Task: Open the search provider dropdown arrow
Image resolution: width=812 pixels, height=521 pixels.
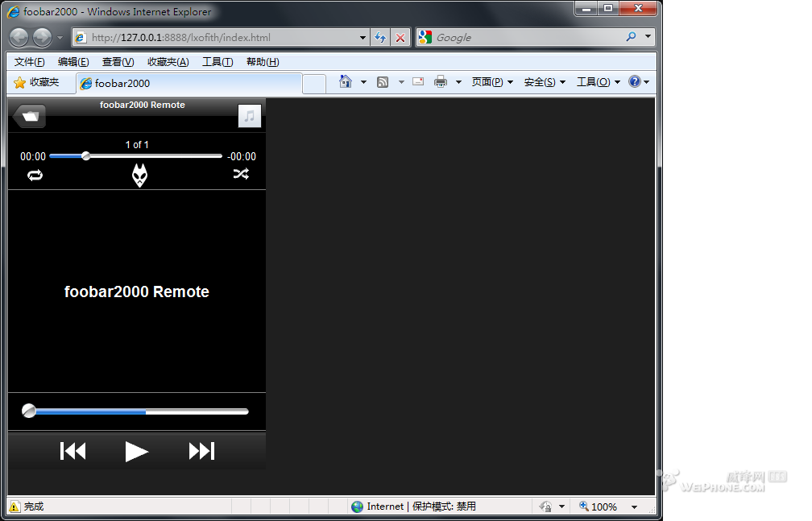Action: point(648,37)
